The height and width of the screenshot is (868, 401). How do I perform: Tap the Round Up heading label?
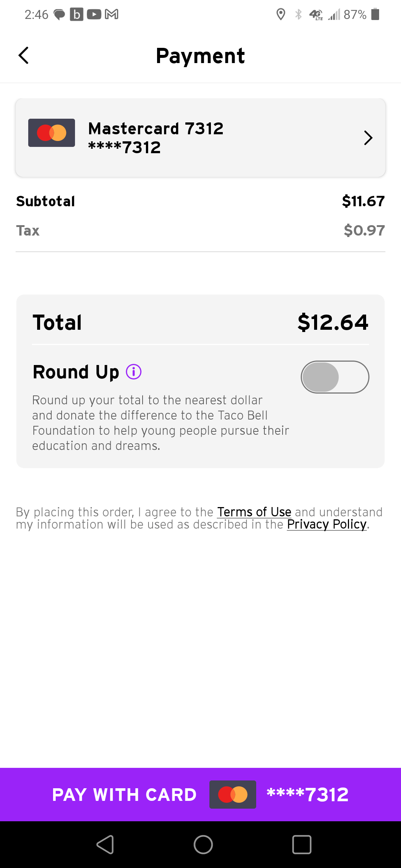[76, 372]
